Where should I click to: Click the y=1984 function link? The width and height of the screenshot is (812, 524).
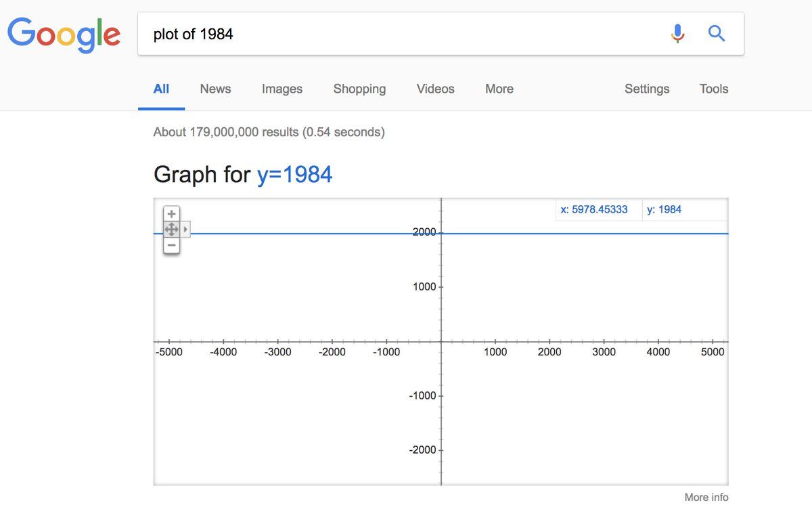pos(295,175)
